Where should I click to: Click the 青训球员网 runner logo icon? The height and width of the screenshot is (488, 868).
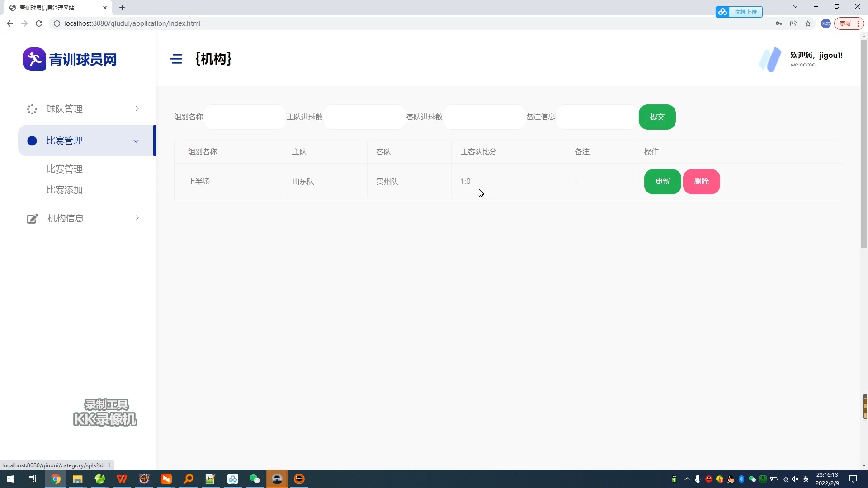pyautogui.click(x=34, y=59)
